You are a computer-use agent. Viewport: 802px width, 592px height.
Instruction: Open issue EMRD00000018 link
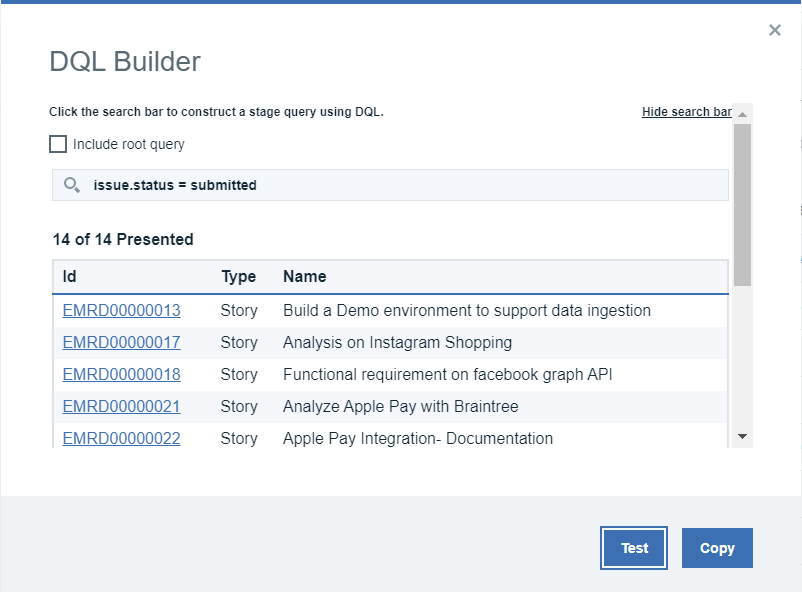pos(121,374)
